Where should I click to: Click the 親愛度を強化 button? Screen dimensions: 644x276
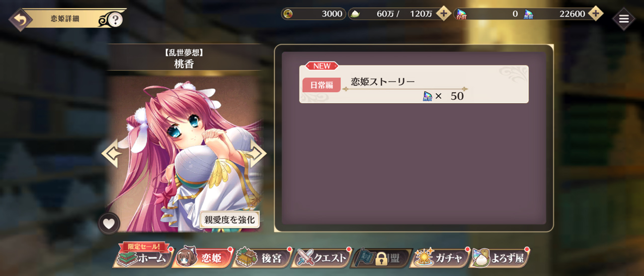[x=230, y=220]
